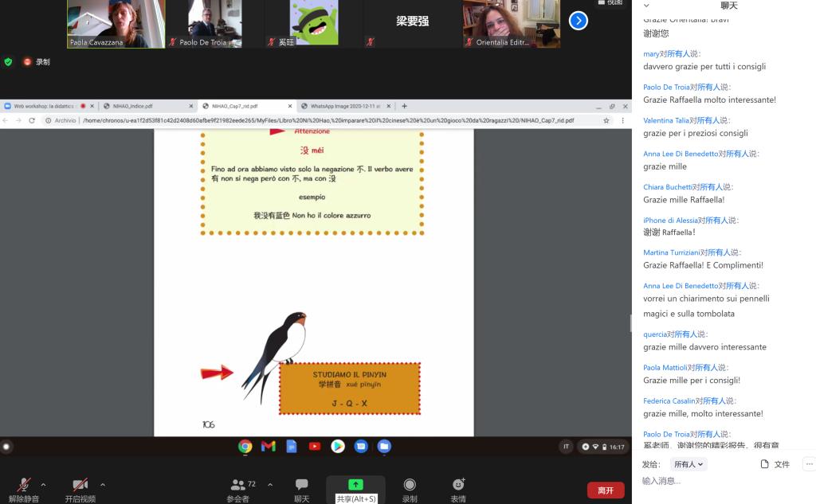Open YouTube shelf icon

[315, 446]
